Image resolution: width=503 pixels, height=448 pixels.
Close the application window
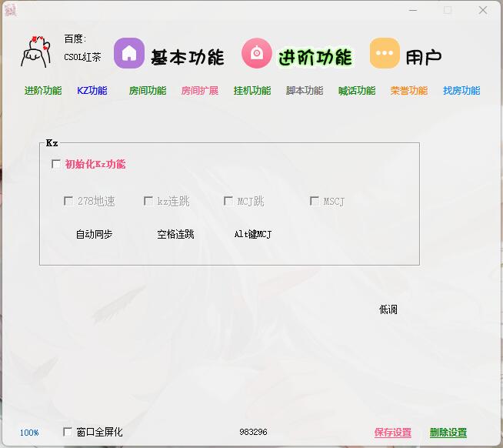[x=483, y=10]
